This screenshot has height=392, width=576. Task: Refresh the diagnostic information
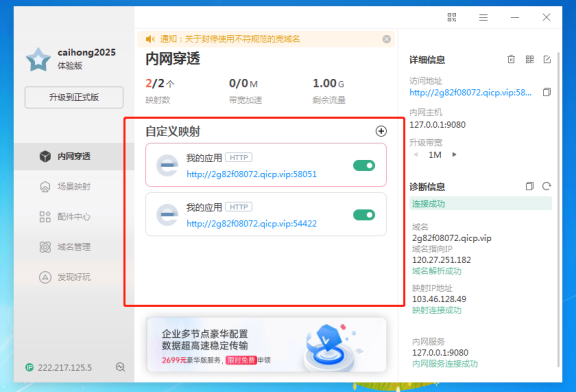click(547, 186)
